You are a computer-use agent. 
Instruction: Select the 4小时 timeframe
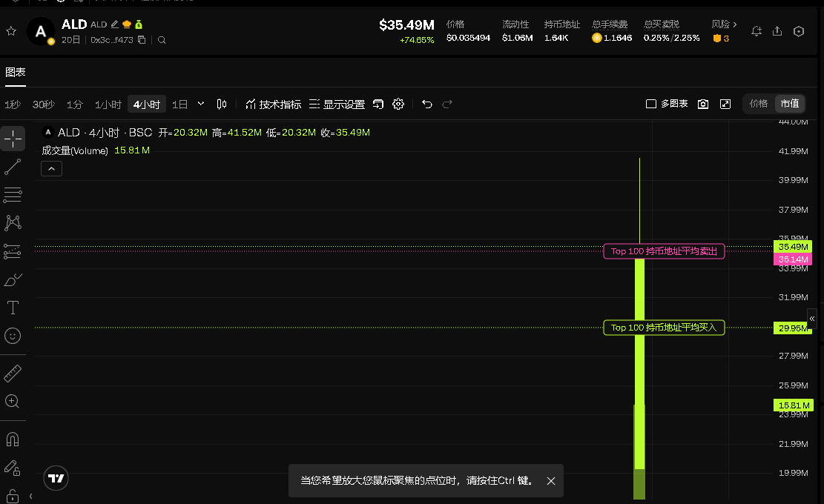(x=147, y=105)
